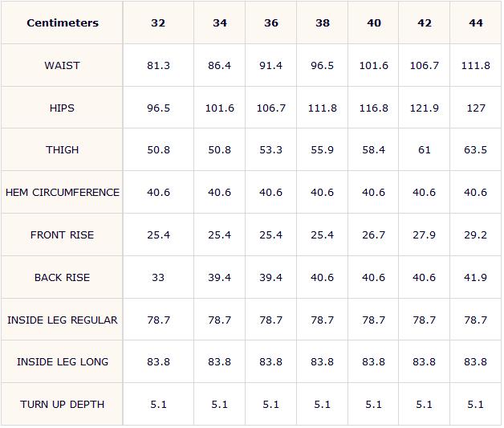
Task: Click the INSIDE LEG LONG label
Action: pyautogui.click(x=62, y=361)
